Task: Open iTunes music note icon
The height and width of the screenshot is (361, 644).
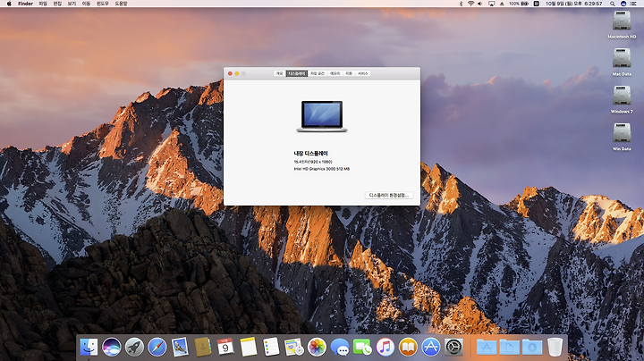Action: coord(386,347)
